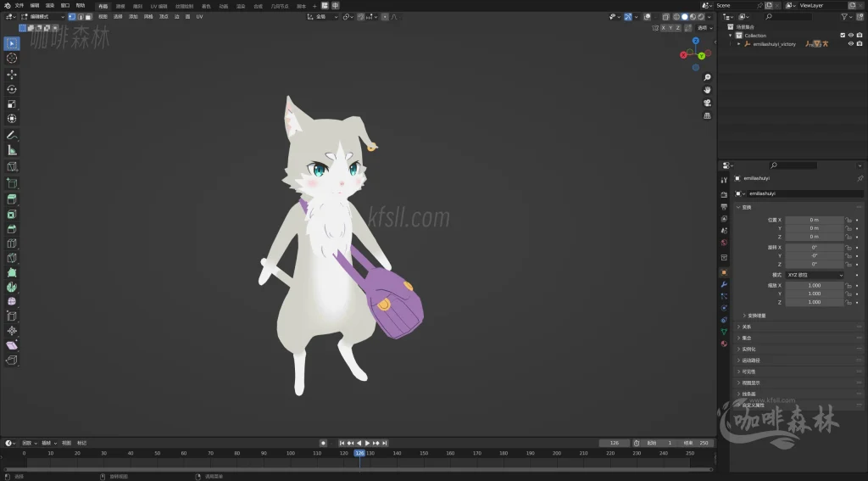Expand emiliashuiyi_victory in the outliner
Viewport: 868px width, 481px height.
pyautogui.click(x=739, y=44)
